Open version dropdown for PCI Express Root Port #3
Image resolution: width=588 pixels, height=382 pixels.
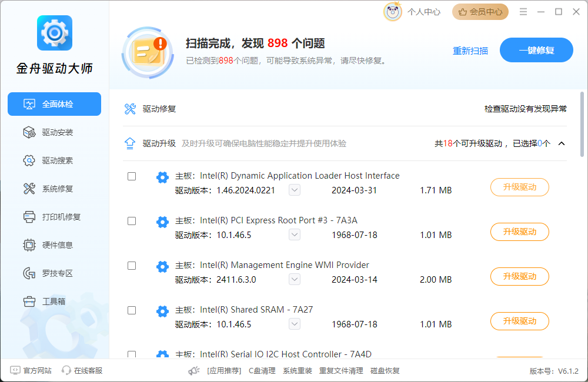point(295,234)
